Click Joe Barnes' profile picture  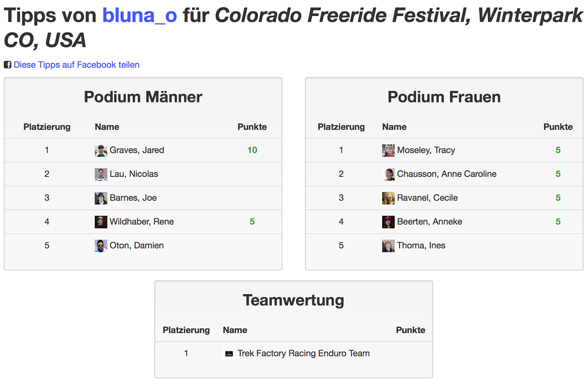coord(101,198)
